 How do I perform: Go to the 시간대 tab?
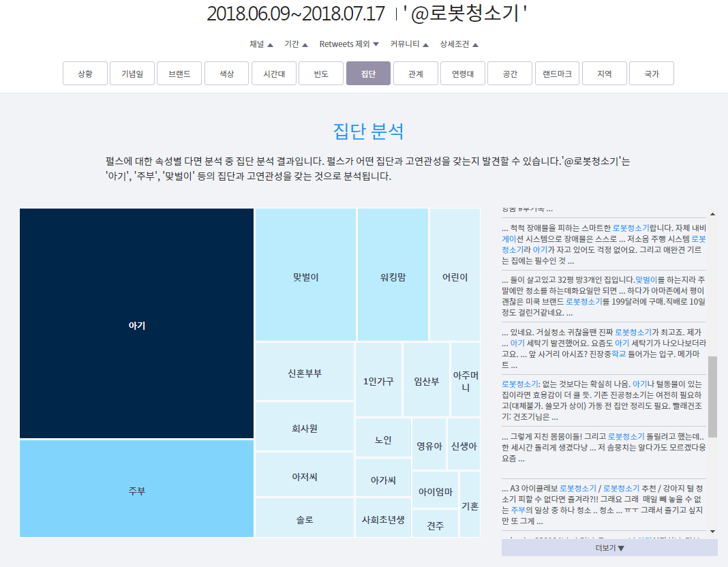click(x=274, y=74)
